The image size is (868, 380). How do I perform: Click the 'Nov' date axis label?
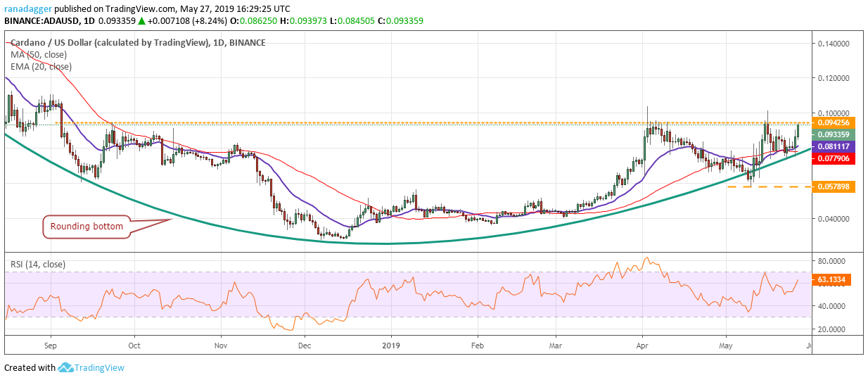pos(221,346)
